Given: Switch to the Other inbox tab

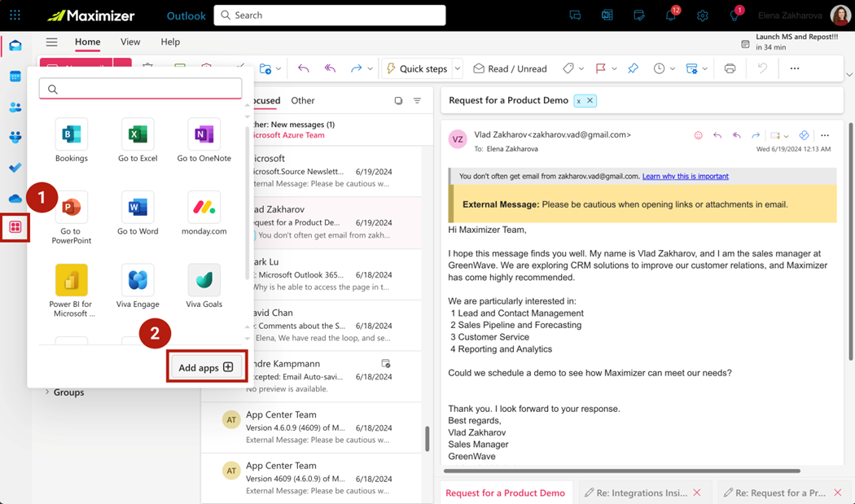Looking at the screenshot, I should coord(303,100).
